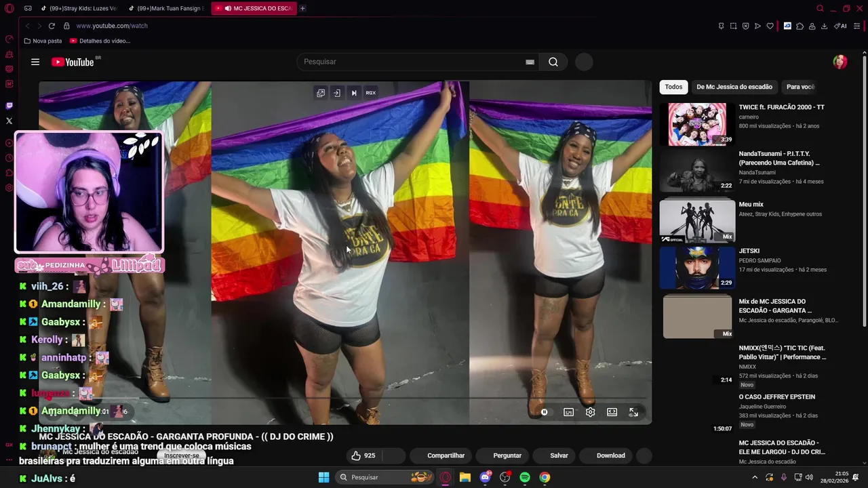This screenshot has width=868, height=488.
Task: Open the YouTube hamburger guide menu
Action: tap(35, 62)
